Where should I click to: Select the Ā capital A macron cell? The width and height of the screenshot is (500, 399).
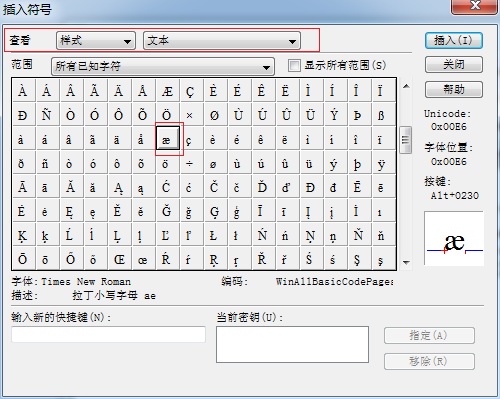coord(24,187)
